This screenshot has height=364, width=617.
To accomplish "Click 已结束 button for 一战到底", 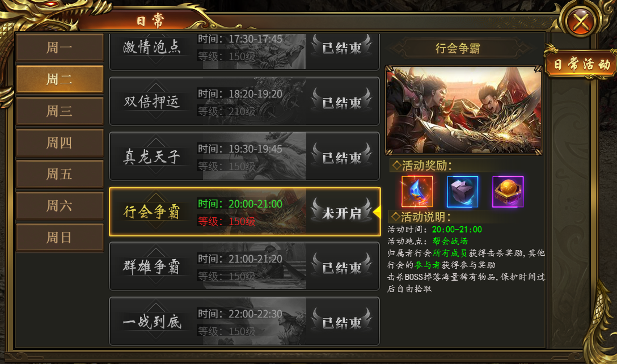I will pos(341,323).
